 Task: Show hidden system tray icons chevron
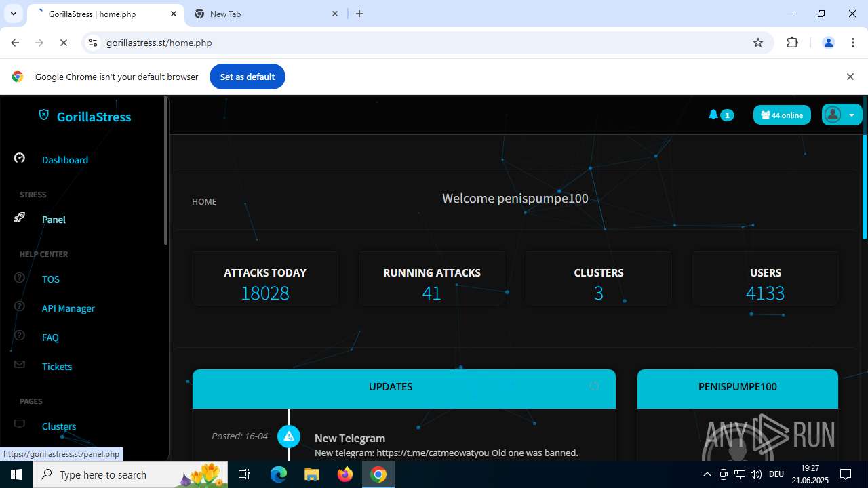pyautogui.click(x=707, y=474)
